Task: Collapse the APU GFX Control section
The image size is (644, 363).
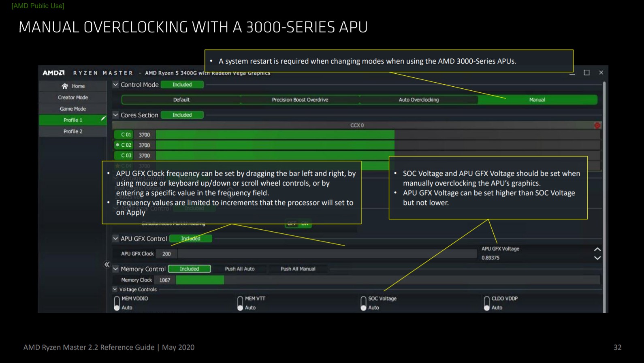Action: (115, 239)
